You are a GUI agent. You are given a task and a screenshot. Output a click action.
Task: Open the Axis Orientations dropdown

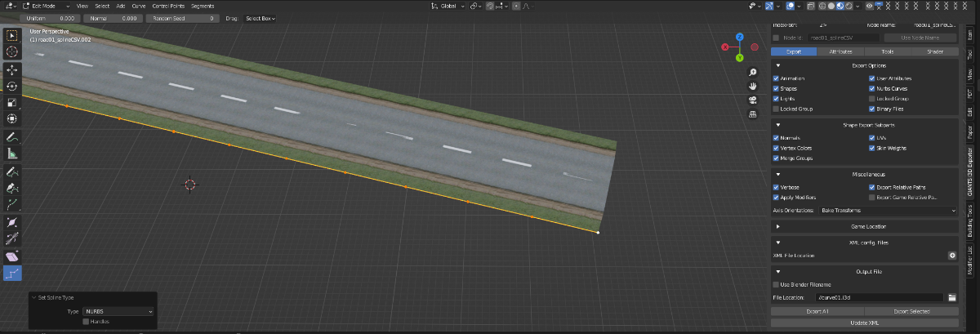pos(888,211)
